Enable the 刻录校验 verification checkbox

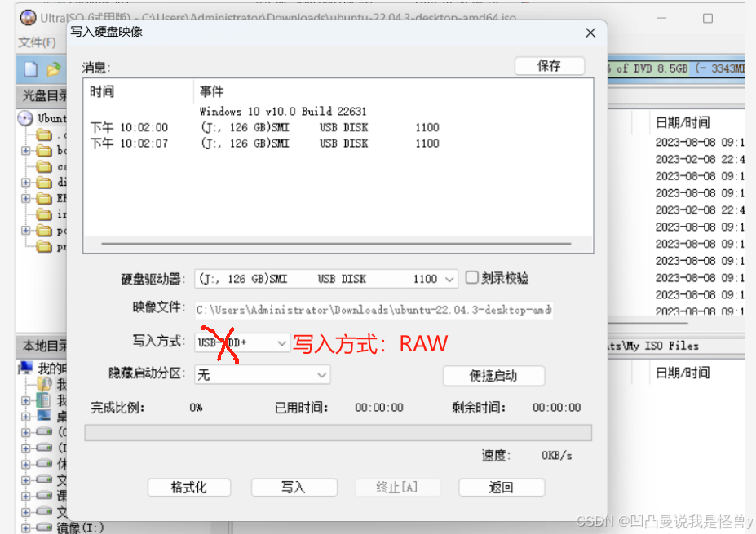point(471,278)
